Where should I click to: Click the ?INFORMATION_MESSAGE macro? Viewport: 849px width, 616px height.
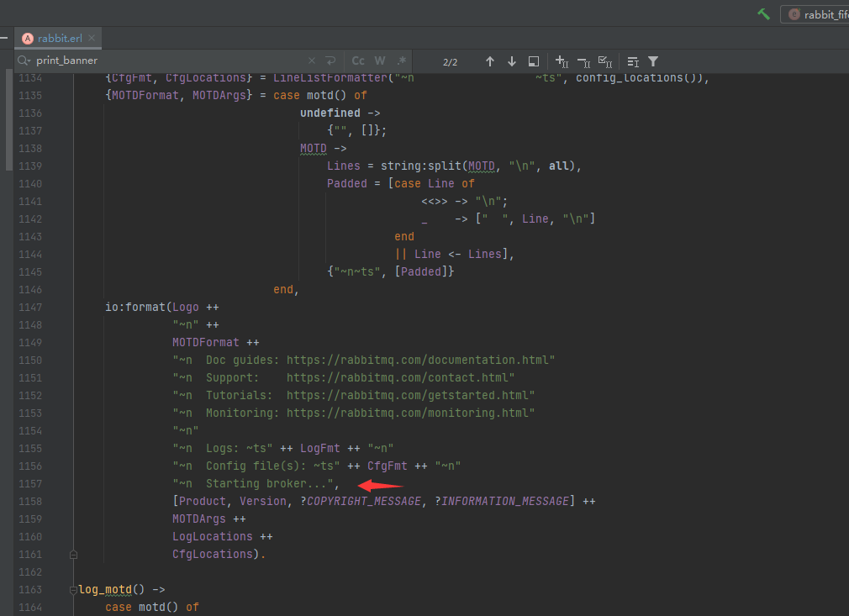(502, 501)
